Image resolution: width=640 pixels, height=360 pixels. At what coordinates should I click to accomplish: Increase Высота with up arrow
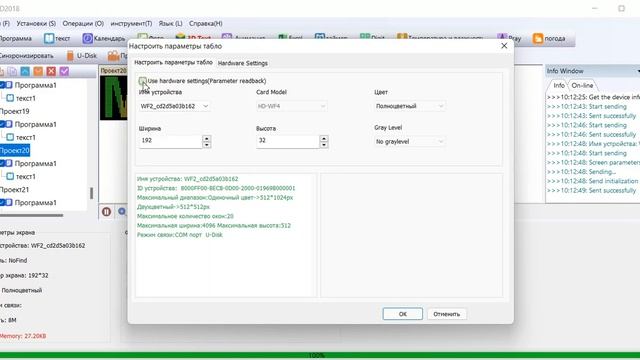[324, 138]
